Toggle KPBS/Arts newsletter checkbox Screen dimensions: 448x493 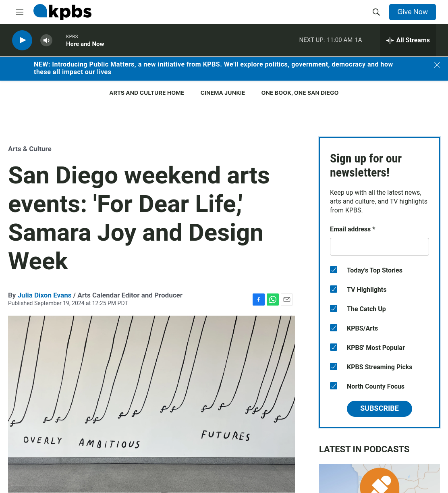tap(334, 328)
